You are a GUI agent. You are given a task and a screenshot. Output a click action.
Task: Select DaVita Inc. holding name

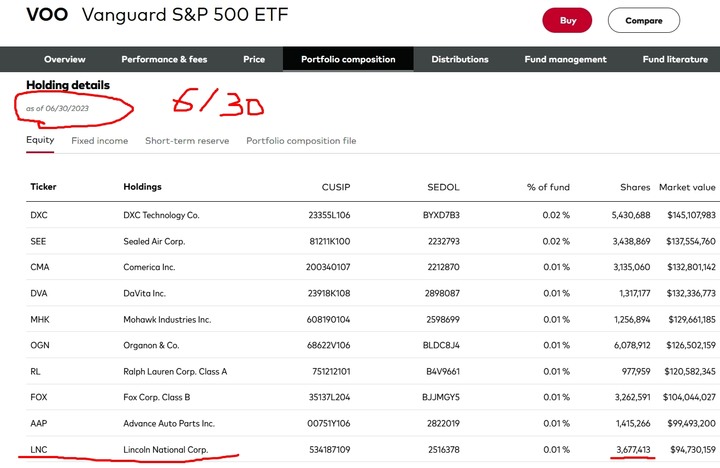144,293
